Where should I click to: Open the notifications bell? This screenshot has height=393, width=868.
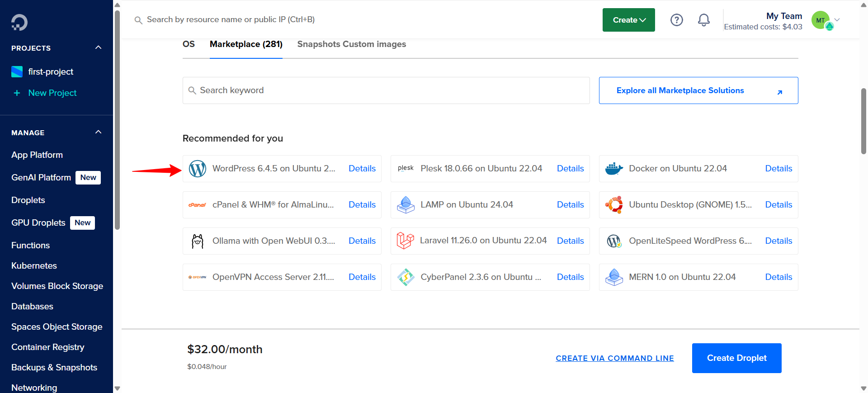point(703,20)
